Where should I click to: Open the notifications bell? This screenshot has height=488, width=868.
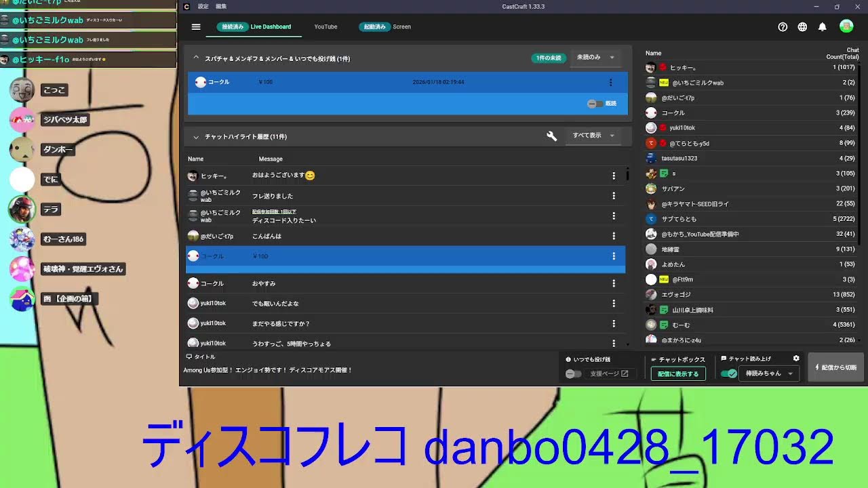(x=822, y=27)
